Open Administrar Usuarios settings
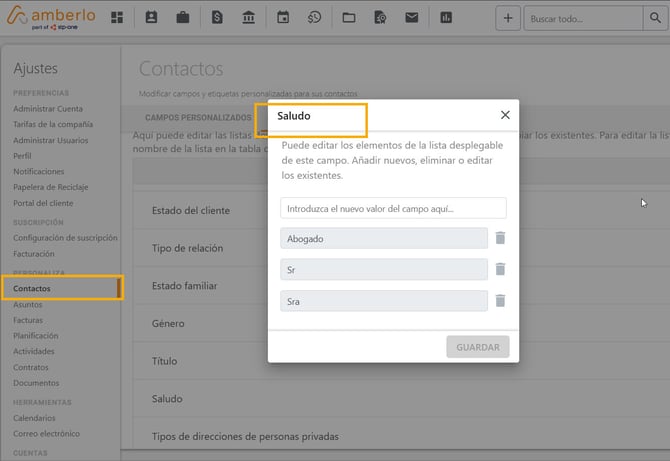 click(x=50, y=140)
